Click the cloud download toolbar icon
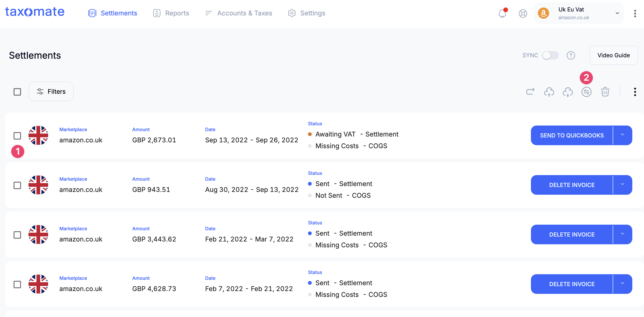Viewport: 644px width, 317px height. pos(568,92)
